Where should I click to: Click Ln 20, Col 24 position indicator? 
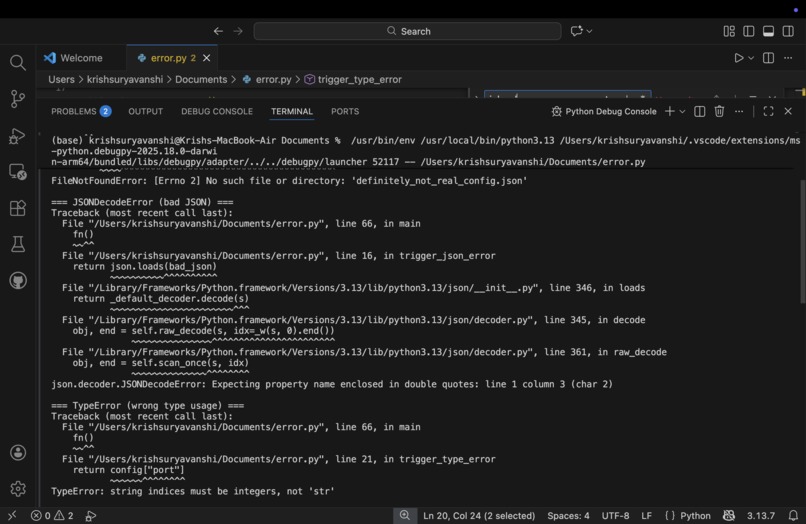pos(479,516)
